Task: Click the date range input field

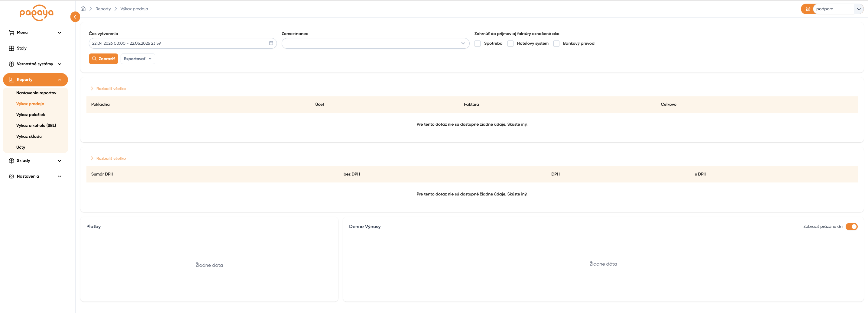Action: click(183, 44)
